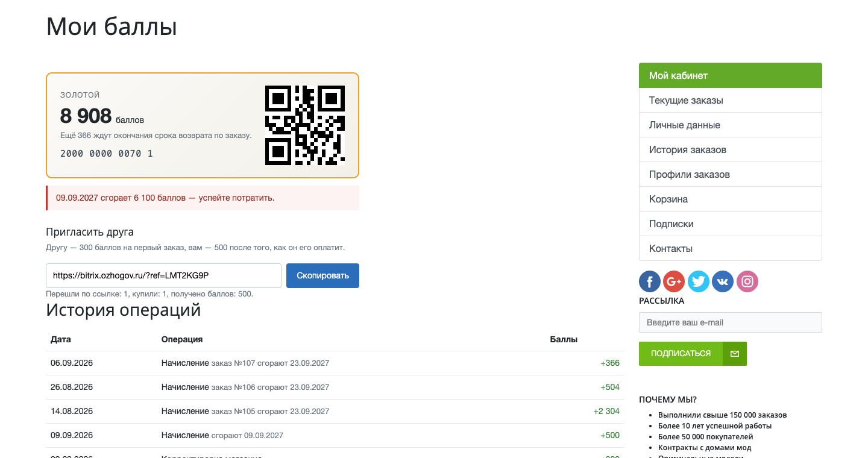Open the Мой кабинет menu header
Image resolution: width=868 pixels, height=458 pixels.
coord(731,75)
